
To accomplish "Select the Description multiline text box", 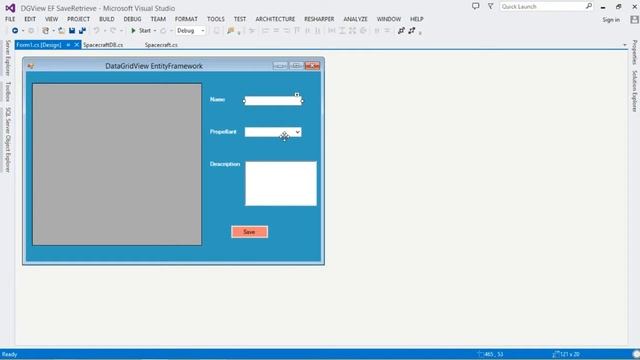I will click(x=280, y=184).
